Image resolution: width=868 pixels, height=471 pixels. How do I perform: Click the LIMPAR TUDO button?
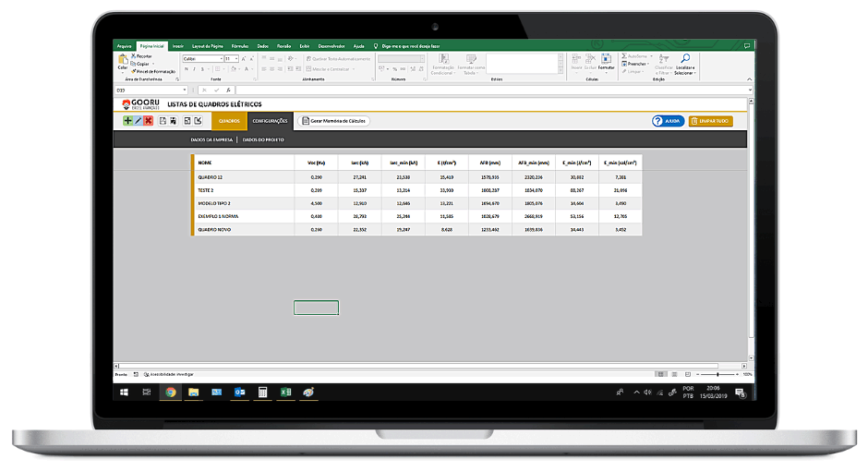(x=710, y=121)
